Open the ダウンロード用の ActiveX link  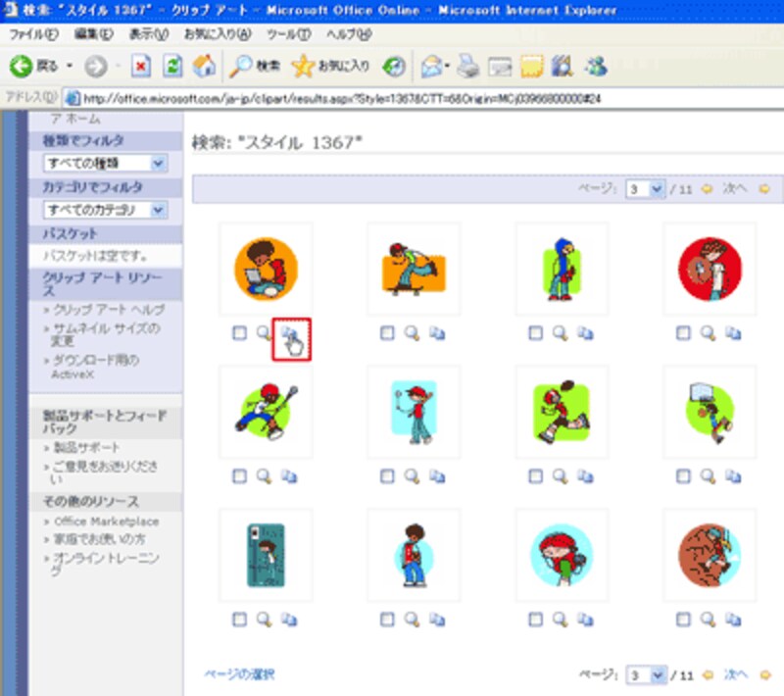(x=95, y=367)
